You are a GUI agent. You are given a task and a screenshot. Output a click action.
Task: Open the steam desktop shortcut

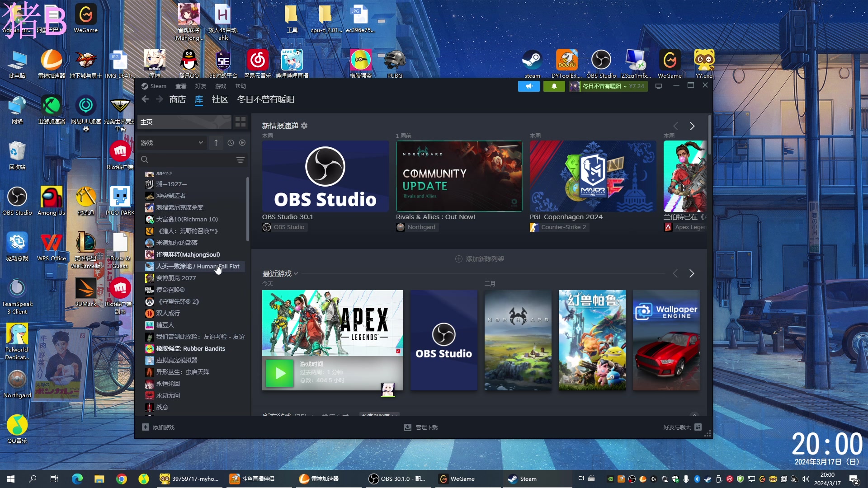532,64
